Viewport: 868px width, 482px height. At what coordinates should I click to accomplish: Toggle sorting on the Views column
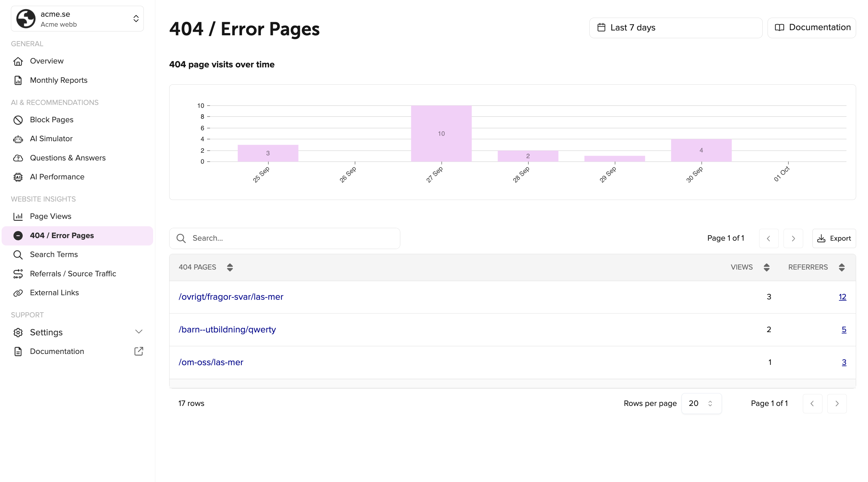point(766,267)
